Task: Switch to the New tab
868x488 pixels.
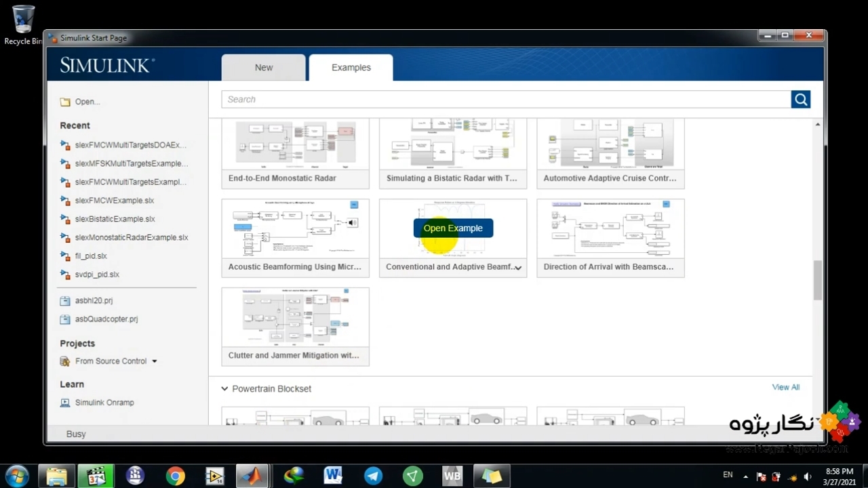Action: point(263,68)
